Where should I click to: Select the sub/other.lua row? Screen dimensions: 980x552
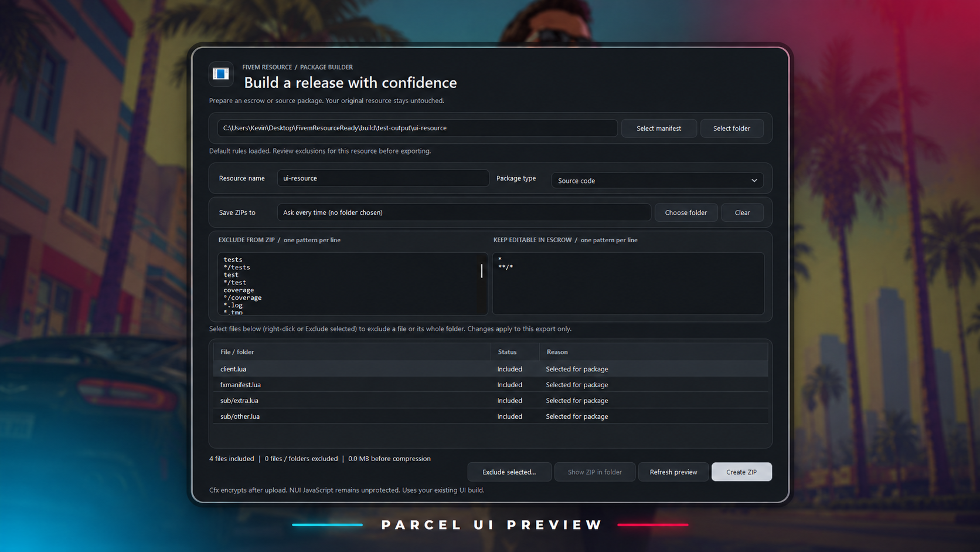pyautogui.click(x=490, y=416)
